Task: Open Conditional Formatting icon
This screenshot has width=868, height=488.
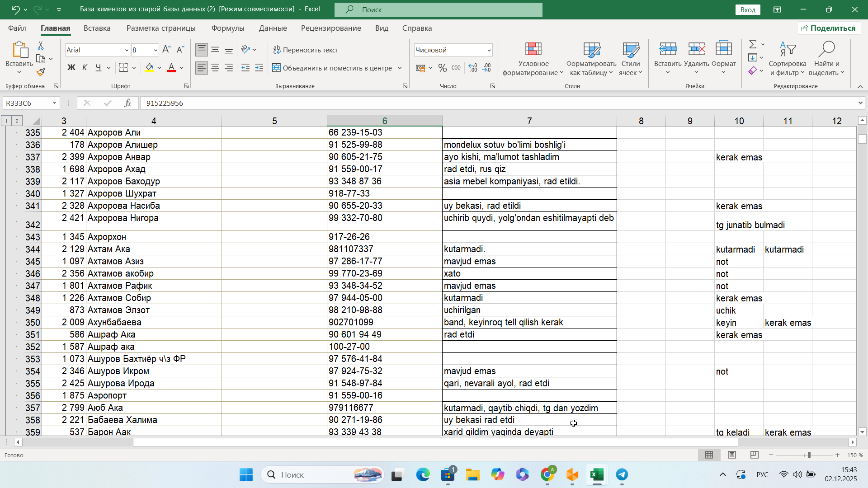Action: [x=533, y=50]
